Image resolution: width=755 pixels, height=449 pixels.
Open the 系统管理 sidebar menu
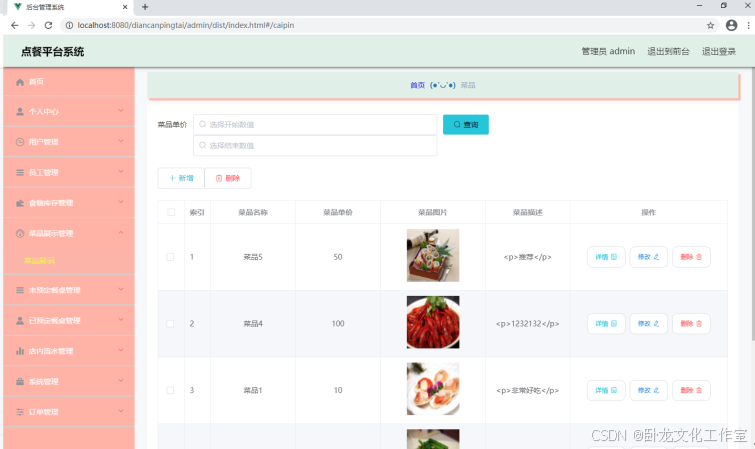click(69, 382)
